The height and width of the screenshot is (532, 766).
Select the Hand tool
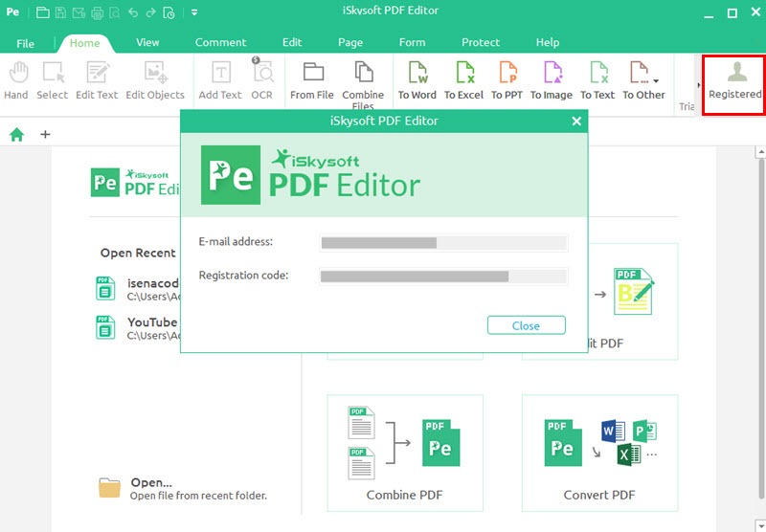pos(16,80)
